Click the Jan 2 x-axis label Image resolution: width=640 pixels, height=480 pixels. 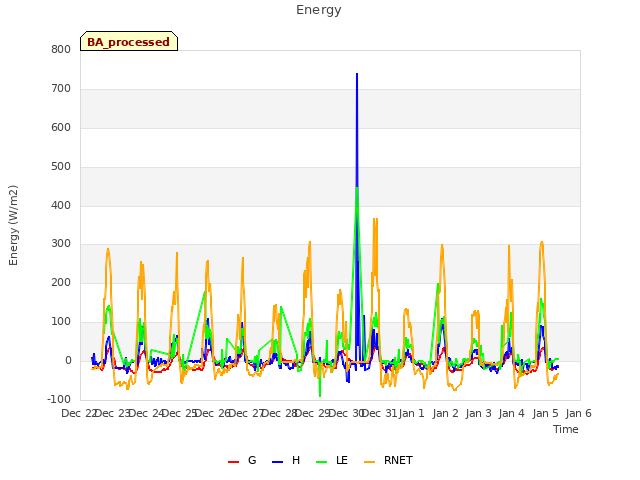pyautogui.click(x=445, y=413)
